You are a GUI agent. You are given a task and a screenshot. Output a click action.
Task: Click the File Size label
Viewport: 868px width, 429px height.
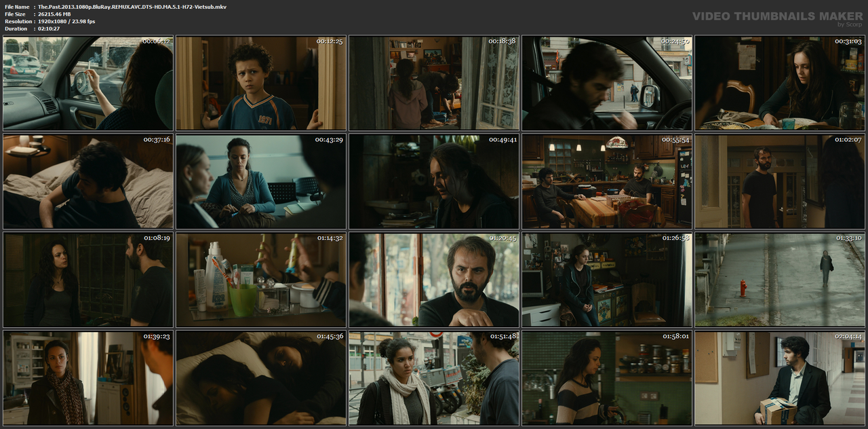[15, 14]
